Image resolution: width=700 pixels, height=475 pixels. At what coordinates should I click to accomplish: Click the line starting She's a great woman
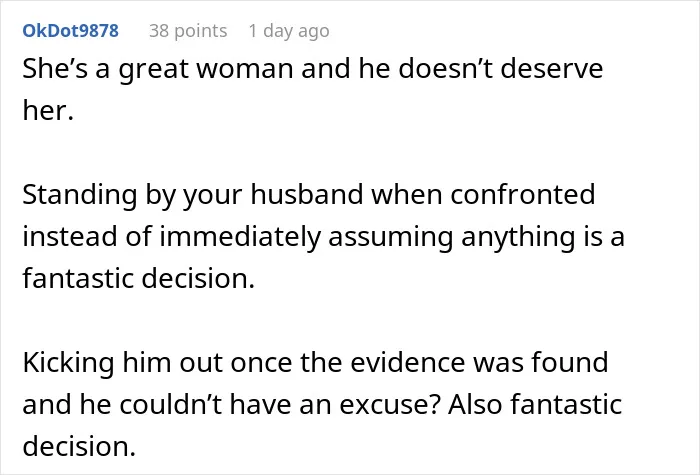click(312, 69)
